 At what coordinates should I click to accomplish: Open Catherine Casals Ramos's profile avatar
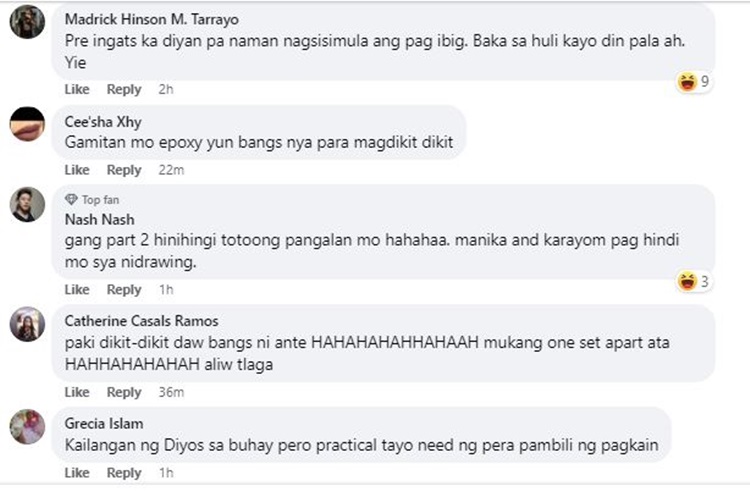(x=27, y=324)
